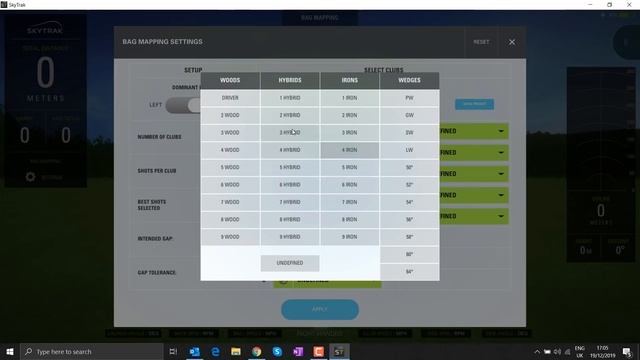This screenshot has width=640, height=360.
Task: Choose SW in the wedges column
Action: tap(409, 133)
